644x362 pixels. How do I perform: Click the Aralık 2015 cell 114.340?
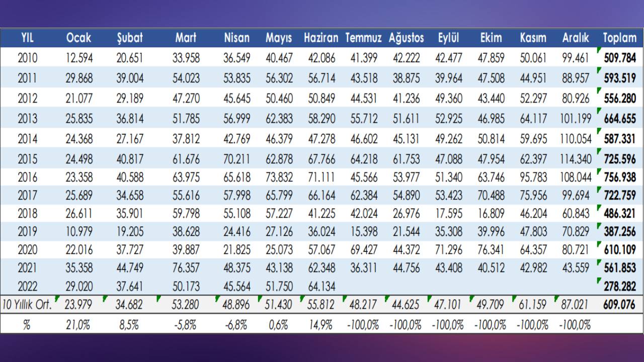click(576, 159)
